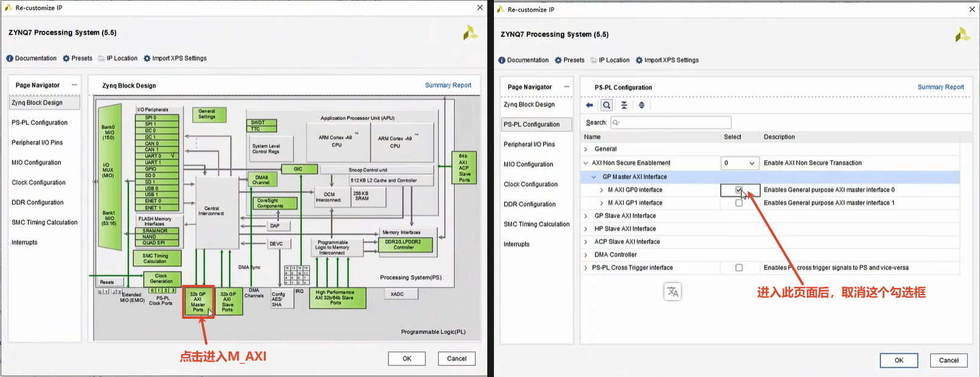The height and width of the screenshot is (377, 980).
Task: Open Peripheral I/O Pins page in the left window navigator
Action: pos(37,142)
